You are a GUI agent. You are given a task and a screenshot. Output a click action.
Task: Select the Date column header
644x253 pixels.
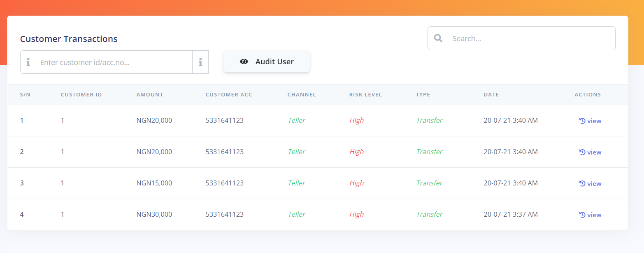coord(491,95)
